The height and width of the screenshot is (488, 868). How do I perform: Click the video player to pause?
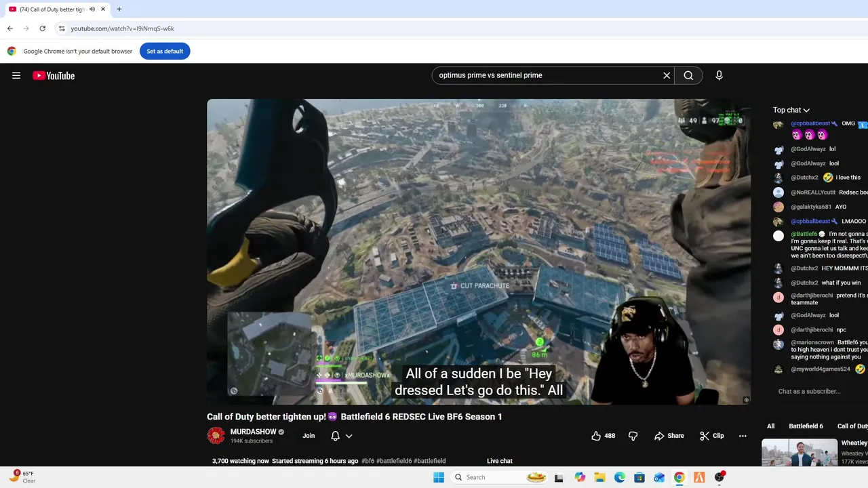[479, 251]
